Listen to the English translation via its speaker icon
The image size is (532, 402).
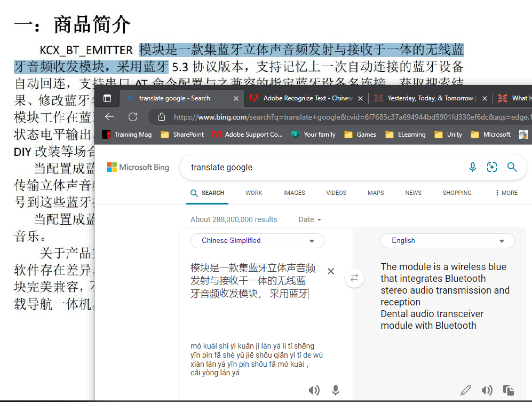pos(488,390)
